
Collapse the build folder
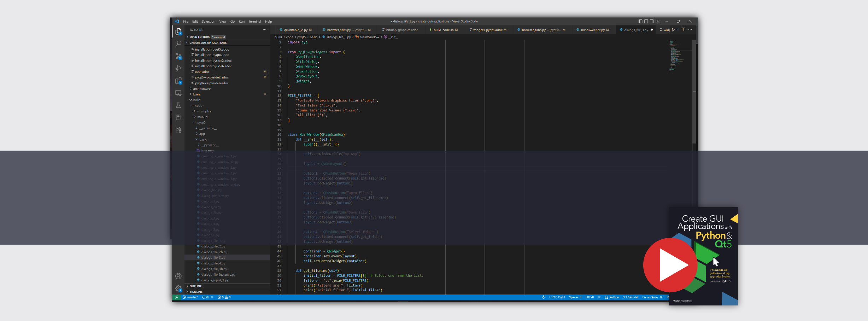pyautogui.click(x=197, y=100)
